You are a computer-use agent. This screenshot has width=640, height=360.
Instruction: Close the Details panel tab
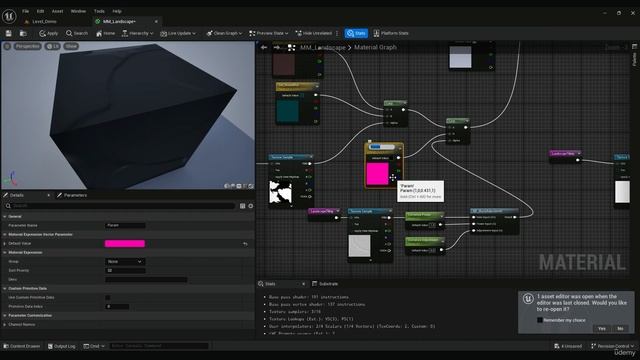point(49,196)
